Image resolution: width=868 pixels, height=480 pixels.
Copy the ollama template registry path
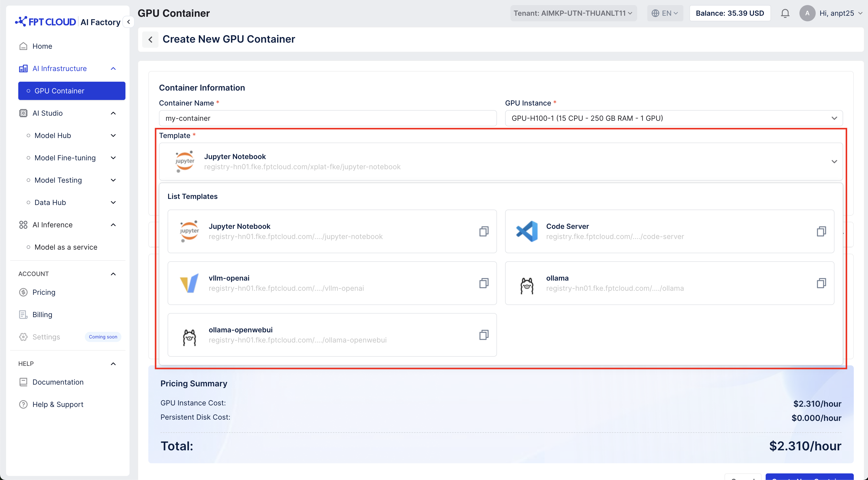point(821,283)
